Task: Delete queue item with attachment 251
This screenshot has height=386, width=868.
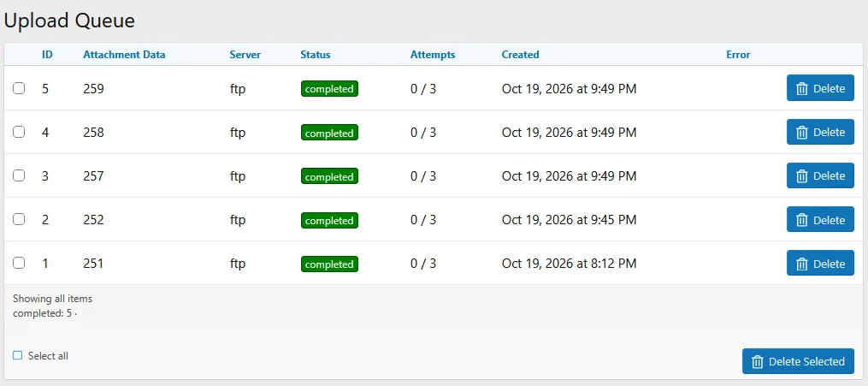Action: pyautogui.click(x=820, y=263)
